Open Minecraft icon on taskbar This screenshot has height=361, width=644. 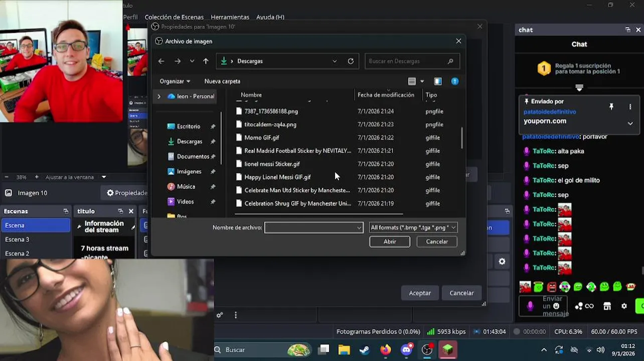coord(448,350)
